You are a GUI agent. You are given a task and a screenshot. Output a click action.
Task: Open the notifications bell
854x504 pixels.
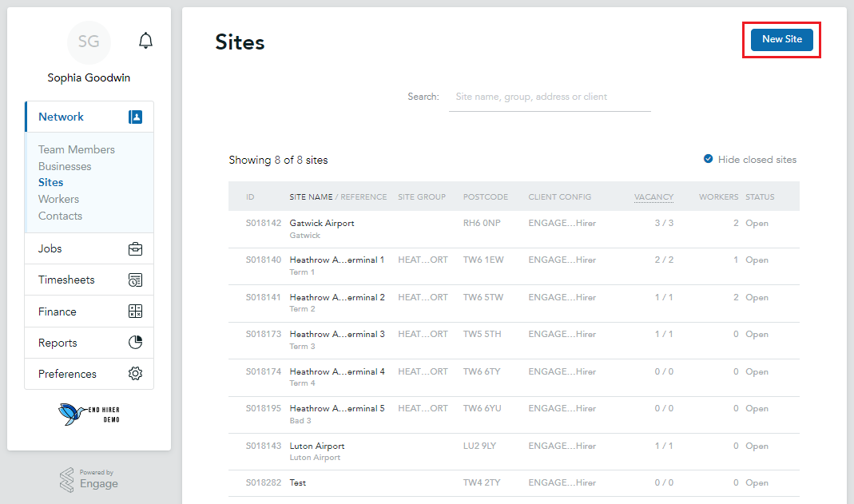pos(145,41)
